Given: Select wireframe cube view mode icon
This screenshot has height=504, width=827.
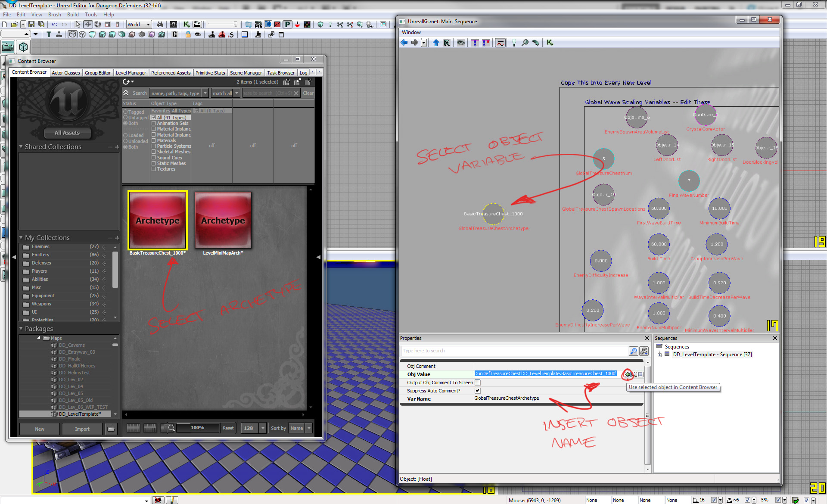Looking at the screenshot, I should tap(72, 34).
